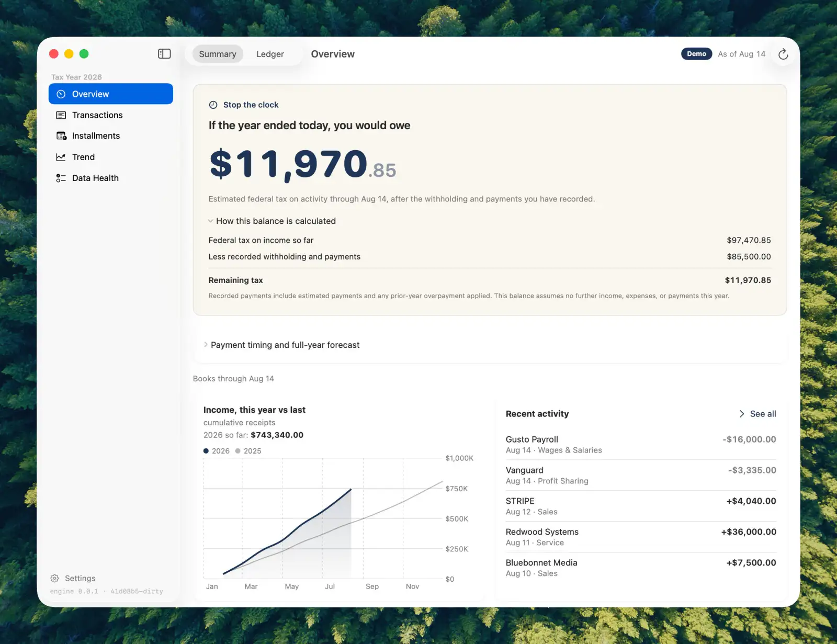This screenshot has width=837, height=644.
Task: Collapse How this balance is calculated
Action: [272, 221]
